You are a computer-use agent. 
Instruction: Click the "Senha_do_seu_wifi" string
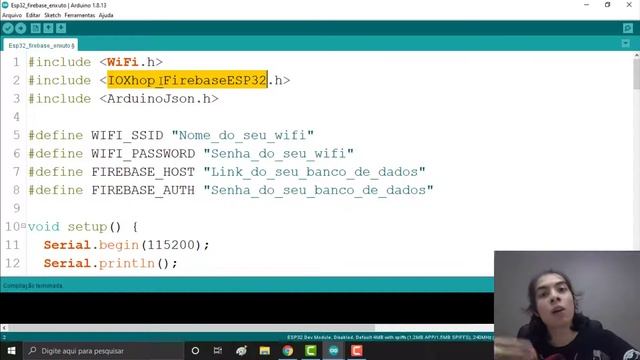click(x=278, y=153)
